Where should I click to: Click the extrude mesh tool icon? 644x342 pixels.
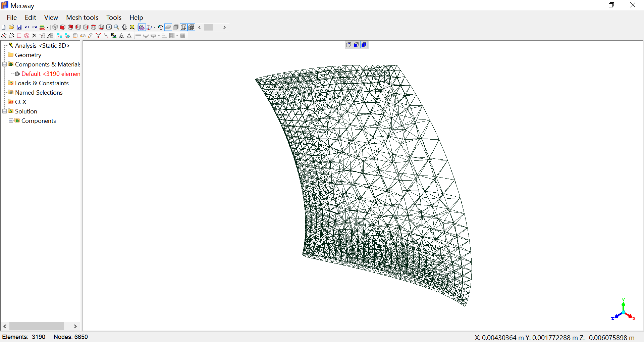pos(75,36)
